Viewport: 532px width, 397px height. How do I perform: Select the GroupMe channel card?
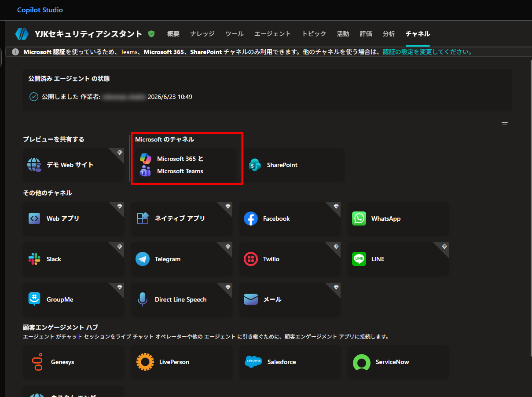tap(73, 299)
